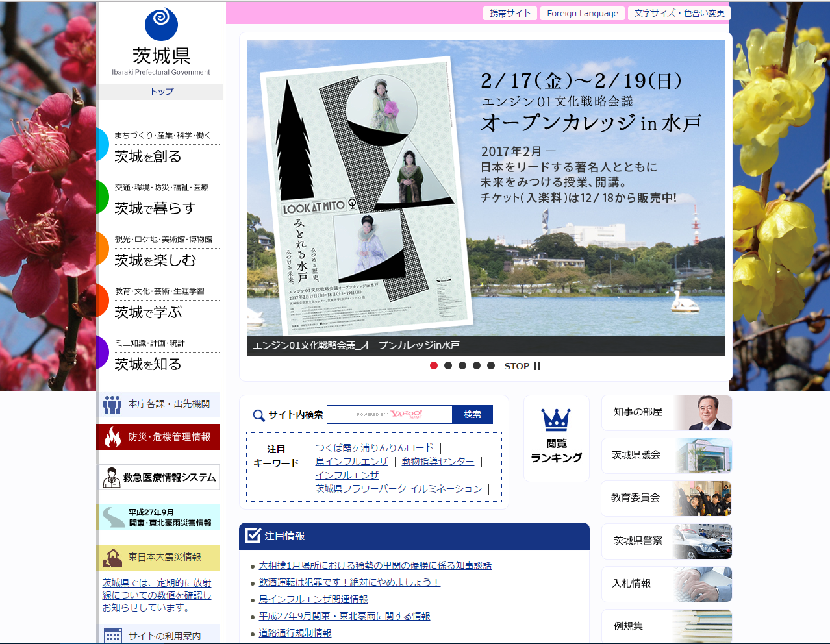
Task: Select the first red slideshow dot
Action: (434, 365)
